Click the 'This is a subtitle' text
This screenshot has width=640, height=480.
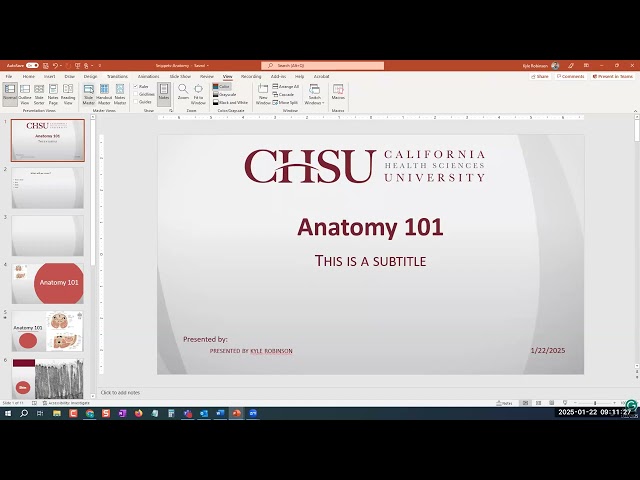point(370,261)
